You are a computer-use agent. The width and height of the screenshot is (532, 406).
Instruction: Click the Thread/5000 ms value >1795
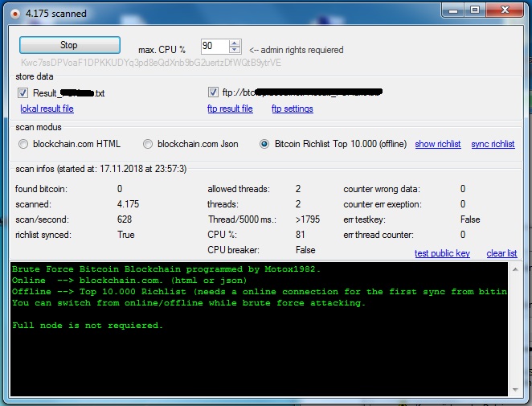pyautogui.click(x=308, y=219)
